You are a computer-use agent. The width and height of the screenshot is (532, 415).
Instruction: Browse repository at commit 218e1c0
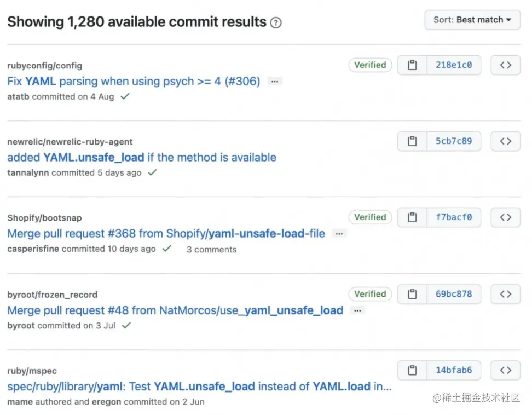tap(505, 65)
